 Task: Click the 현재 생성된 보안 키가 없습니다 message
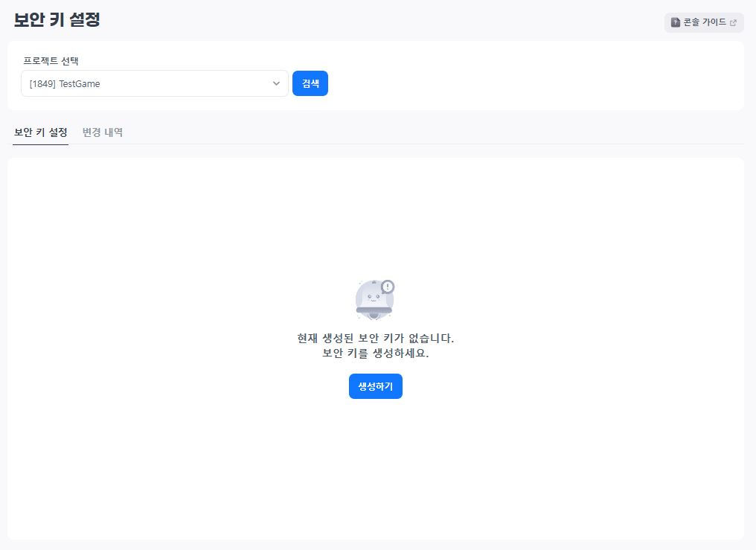pos(376,338)
